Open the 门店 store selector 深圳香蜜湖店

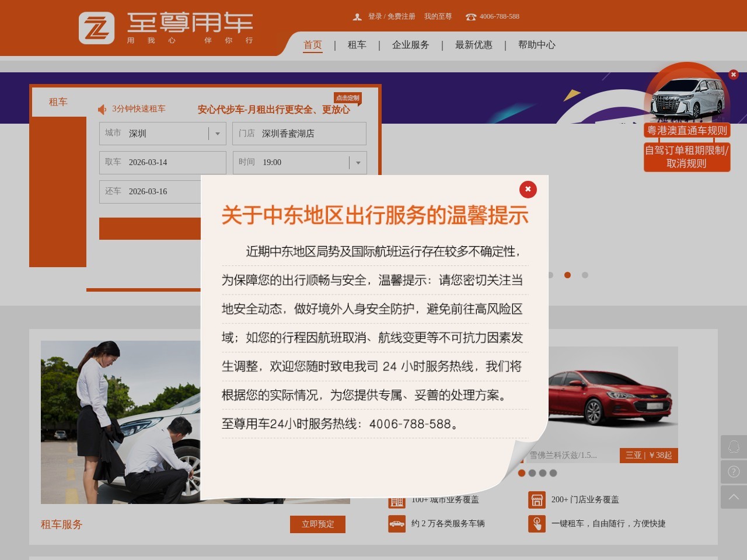tap(299, 134)
